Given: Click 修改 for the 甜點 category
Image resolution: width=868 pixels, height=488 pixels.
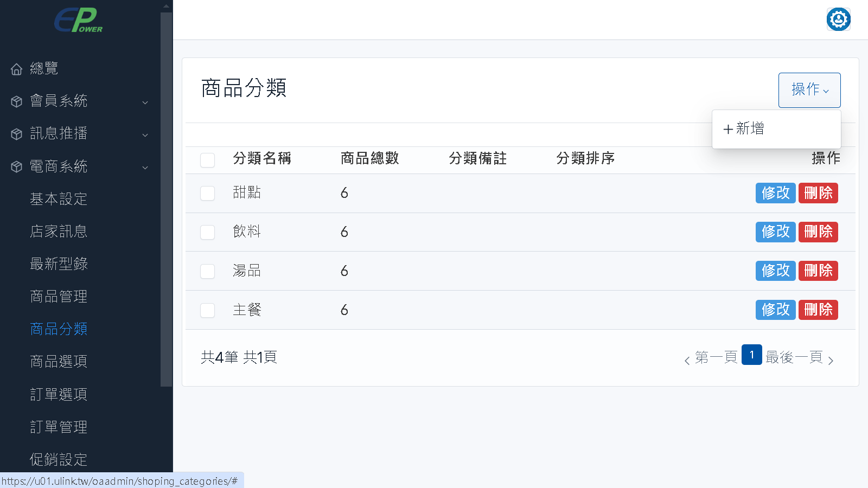Looking at the screenshot, I should [x=775, y=193].
